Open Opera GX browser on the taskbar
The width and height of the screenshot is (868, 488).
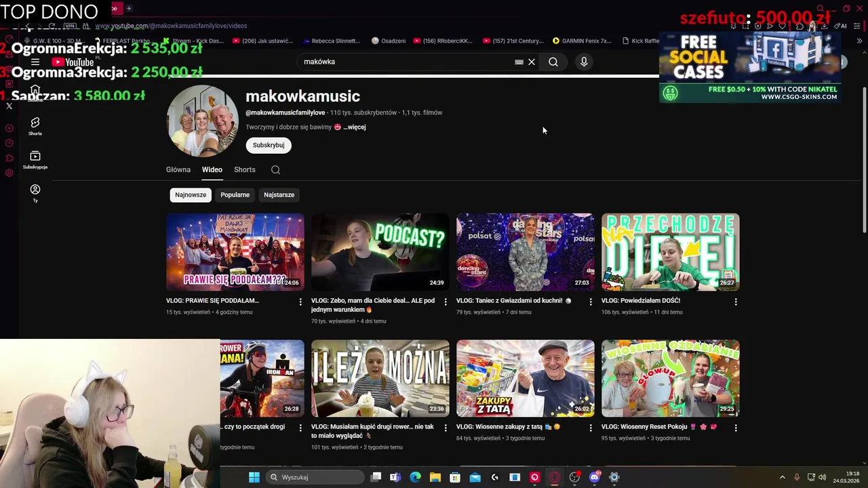coord(555,477)
